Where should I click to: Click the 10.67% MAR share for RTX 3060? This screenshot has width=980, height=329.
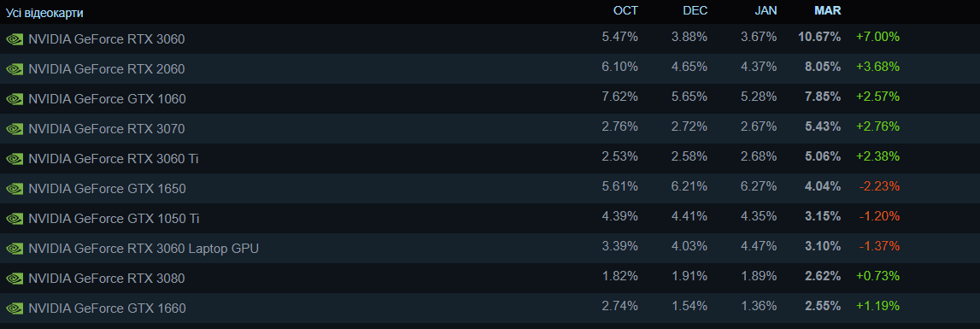coord(819,37)
